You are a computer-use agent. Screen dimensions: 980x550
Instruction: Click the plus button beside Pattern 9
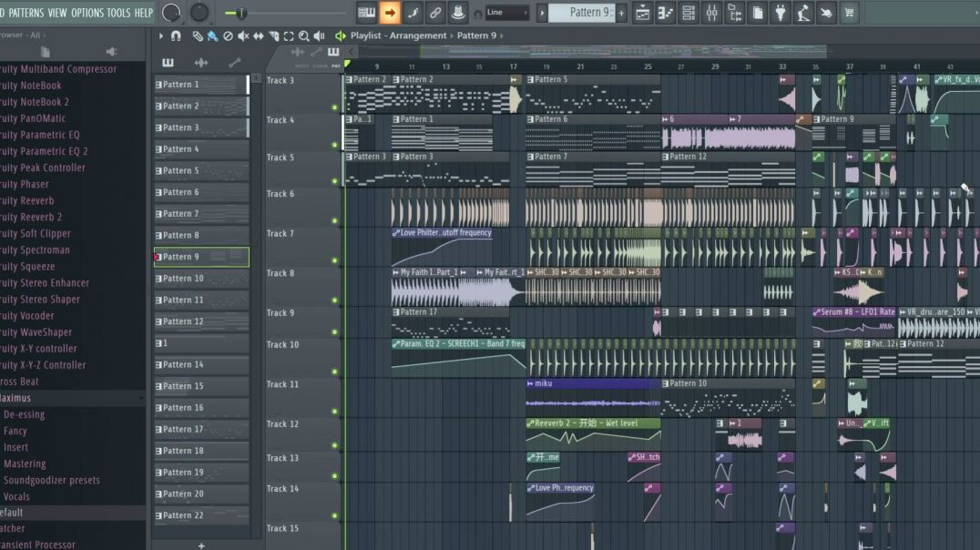pos(621,13)
